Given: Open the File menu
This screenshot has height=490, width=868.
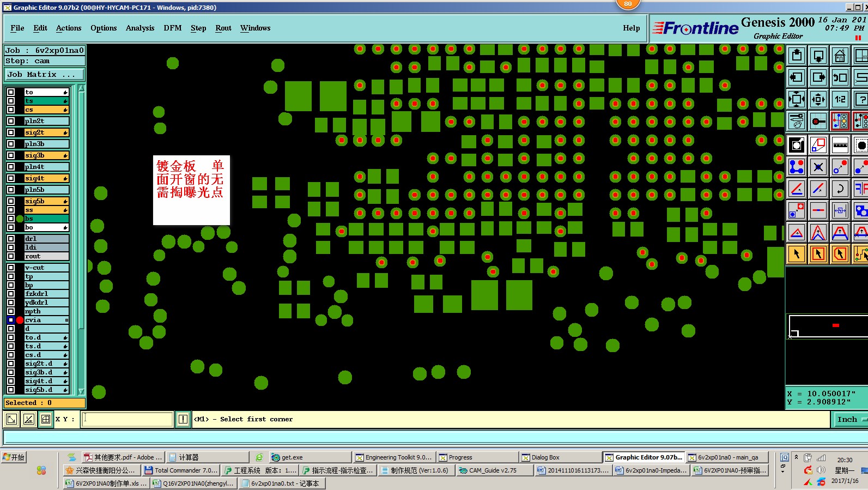Looking at the screenshot, I should pos(17,28).
